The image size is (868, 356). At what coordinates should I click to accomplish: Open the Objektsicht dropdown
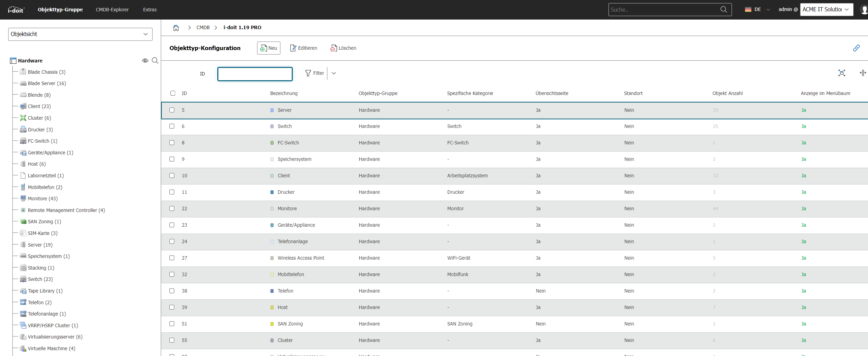[x=80, y=34]
